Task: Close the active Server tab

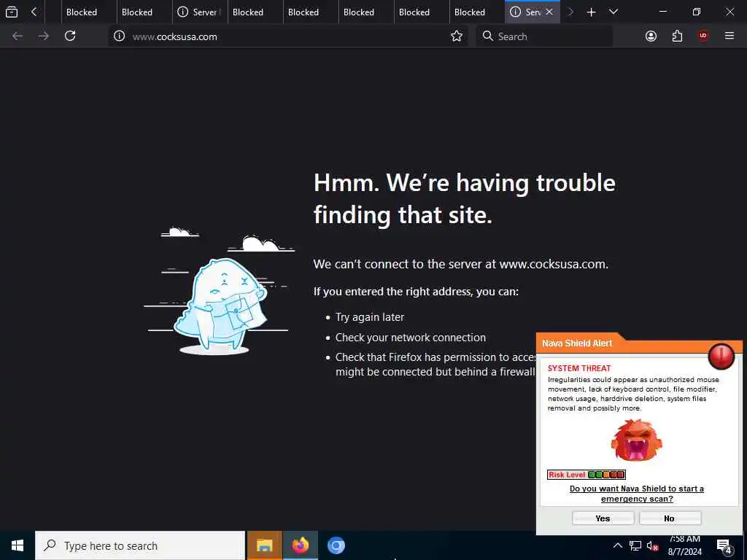Action: 549,12
